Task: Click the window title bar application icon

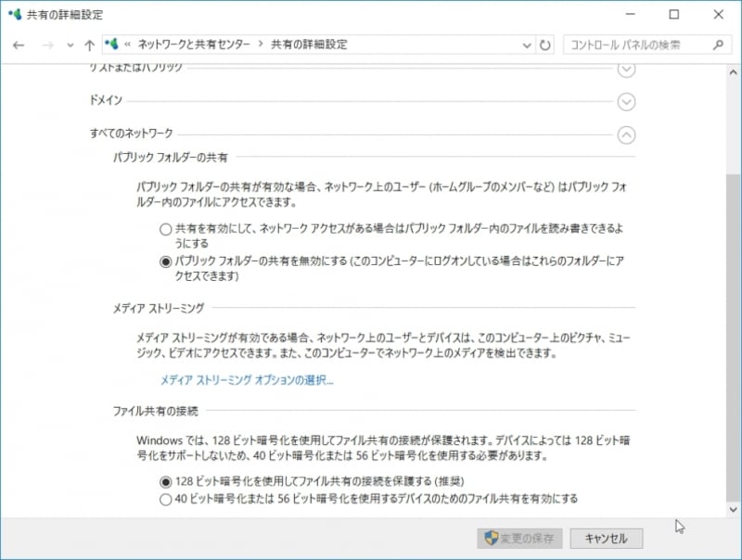Action: coord(17,15)
